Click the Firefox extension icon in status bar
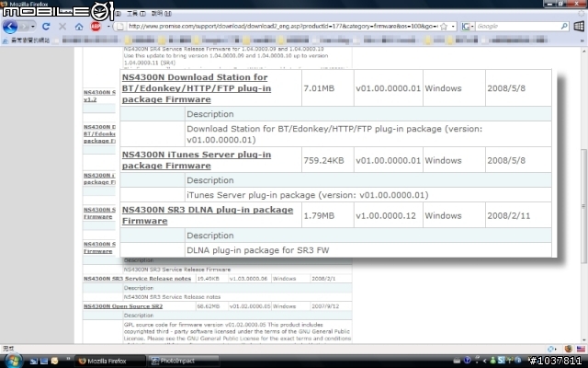Screen dimensions: 588x368 pos(569,349)
